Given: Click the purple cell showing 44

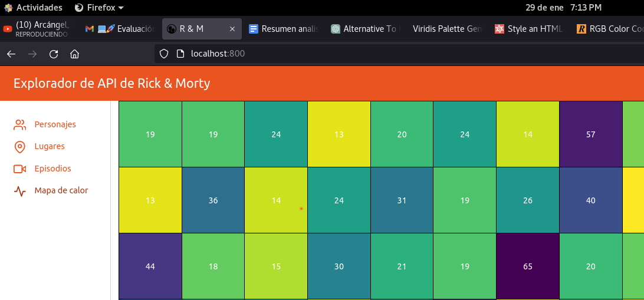Looking at the screenshot, I should coord(150,266).
